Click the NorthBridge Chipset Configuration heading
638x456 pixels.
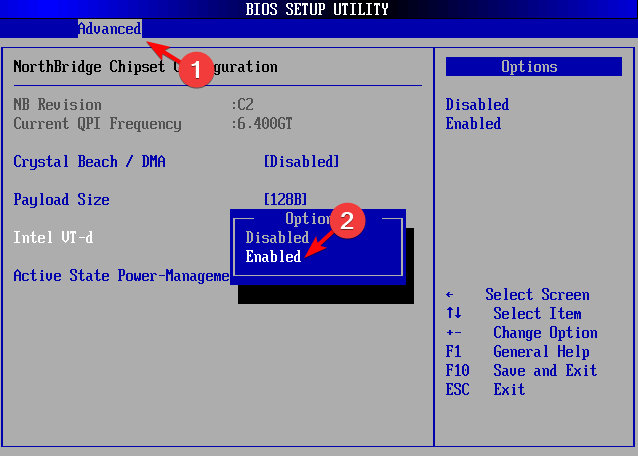(x=145, y=67)
